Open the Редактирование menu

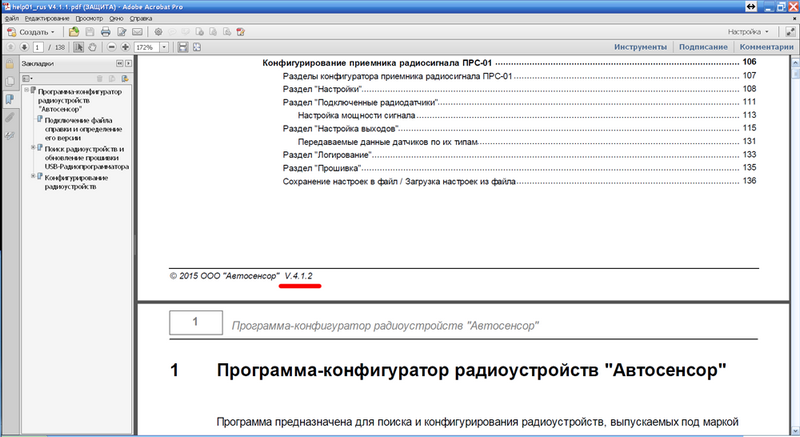pyautogui.click(x=47, y=18)
